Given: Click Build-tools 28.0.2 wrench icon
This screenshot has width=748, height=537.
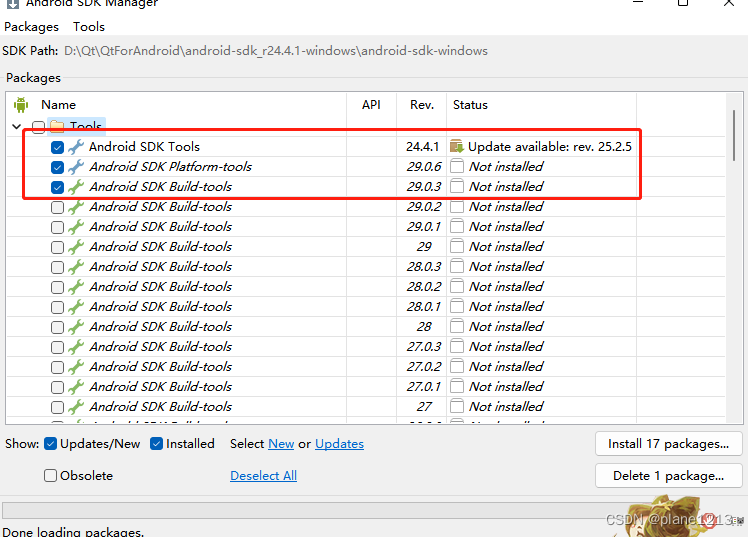Looking at the screenshot, I should tap(76, 287).
